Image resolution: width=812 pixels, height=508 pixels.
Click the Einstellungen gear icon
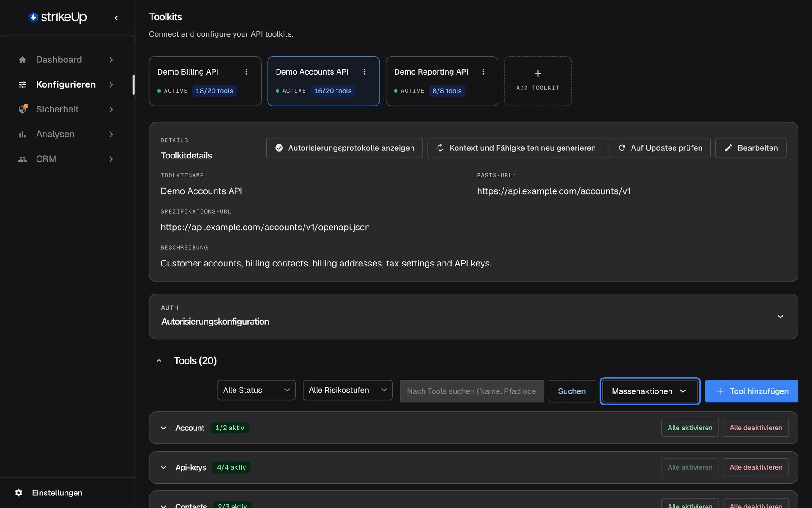[x=18, y=493]
